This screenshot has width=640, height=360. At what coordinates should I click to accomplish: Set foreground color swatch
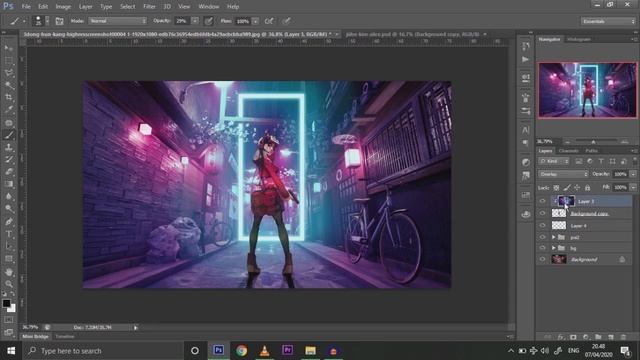tap(6, 303)
